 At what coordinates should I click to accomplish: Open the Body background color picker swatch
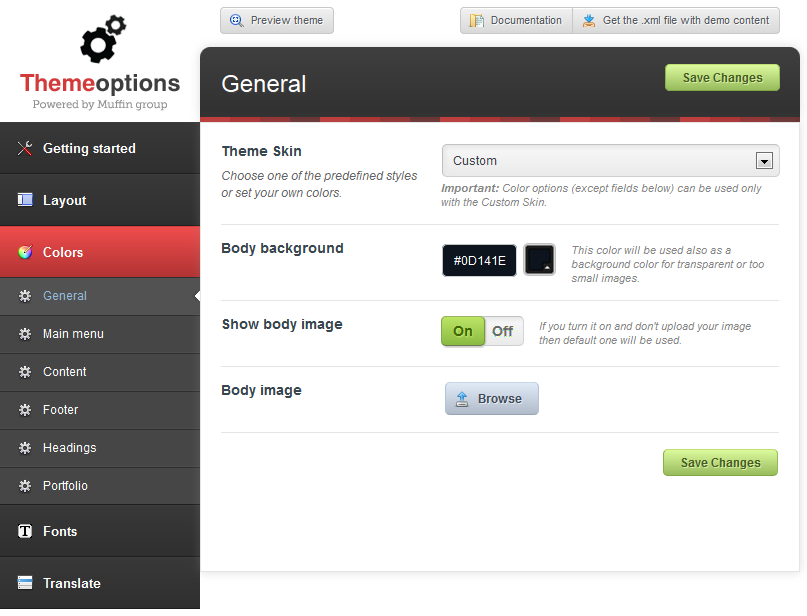(539, 260)
